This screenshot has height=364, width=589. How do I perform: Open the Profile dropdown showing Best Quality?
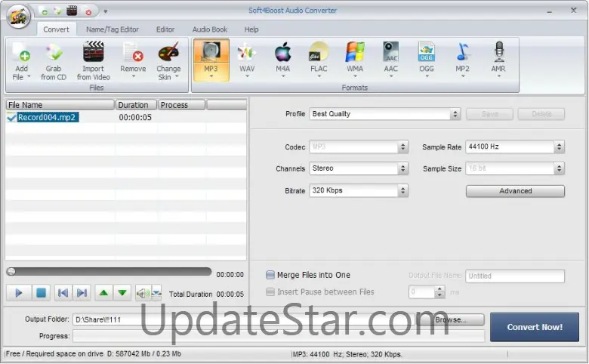click(x=384, y=114)
